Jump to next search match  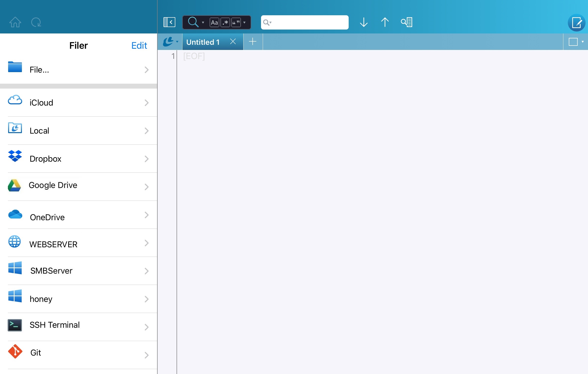click(x=364, y=22)
